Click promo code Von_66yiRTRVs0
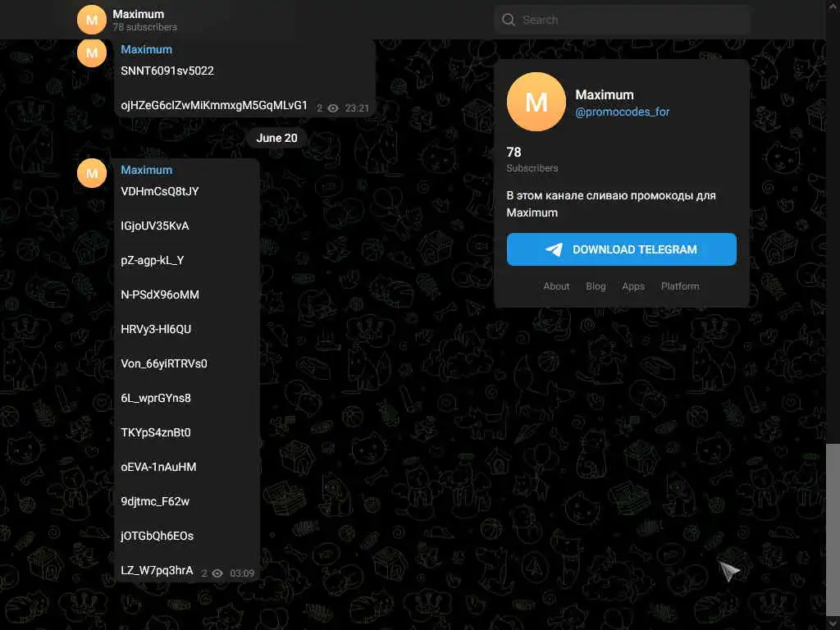Image resolution: width=840 pixels, height=630 pixels. click(164, 363)
